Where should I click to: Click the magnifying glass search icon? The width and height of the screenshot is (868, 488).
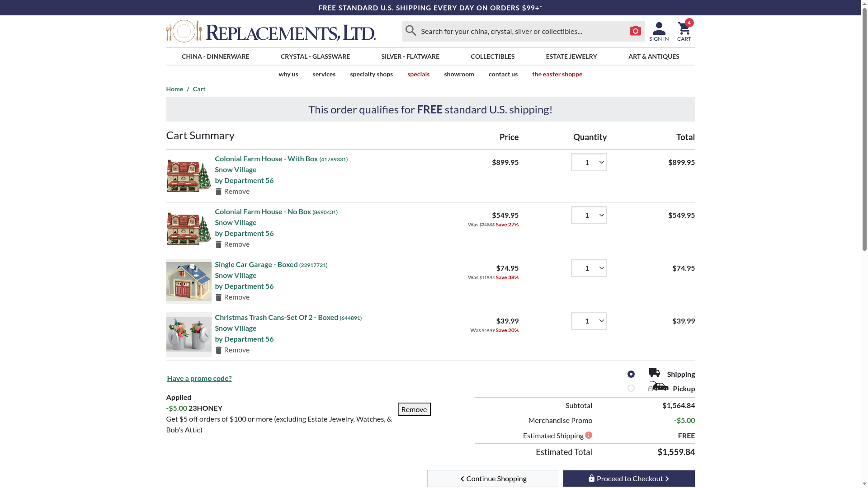point(410,31)
